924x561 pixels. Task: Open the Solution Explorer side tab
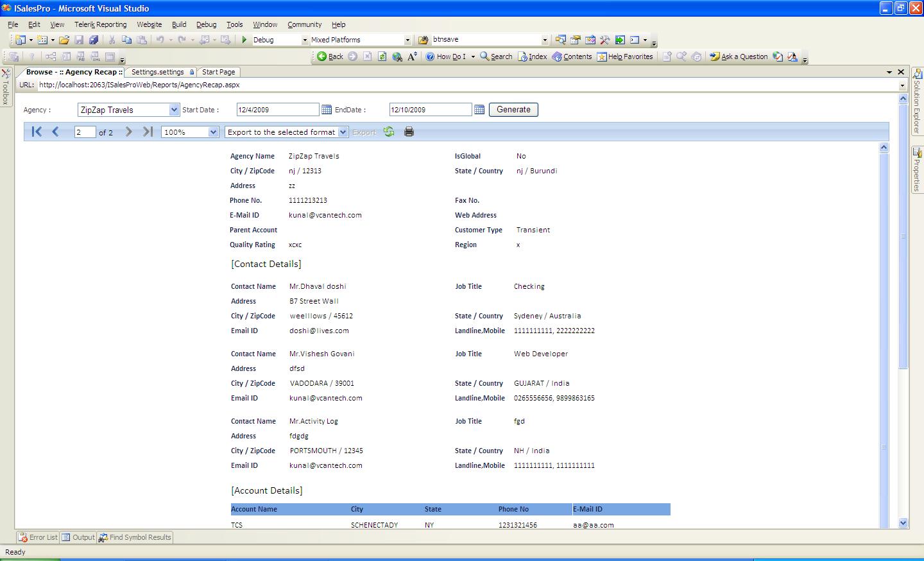point(917,100)
